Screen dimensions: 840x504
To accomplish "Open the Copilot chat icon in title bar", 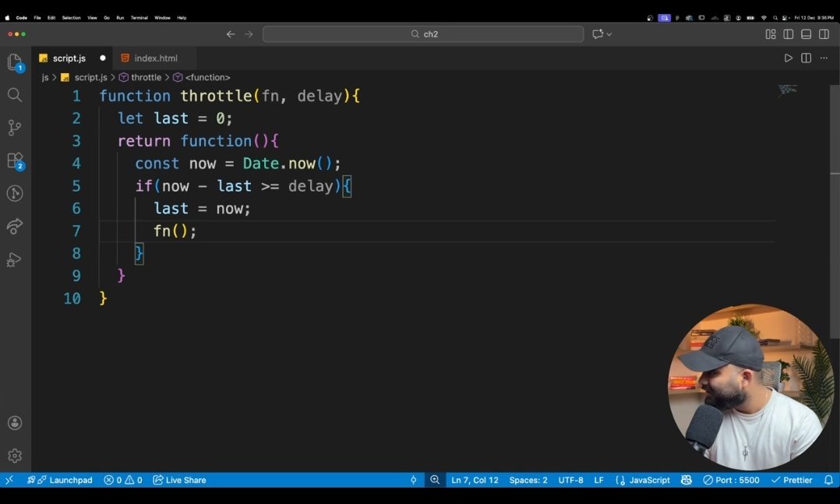I will tap(598, 34).
